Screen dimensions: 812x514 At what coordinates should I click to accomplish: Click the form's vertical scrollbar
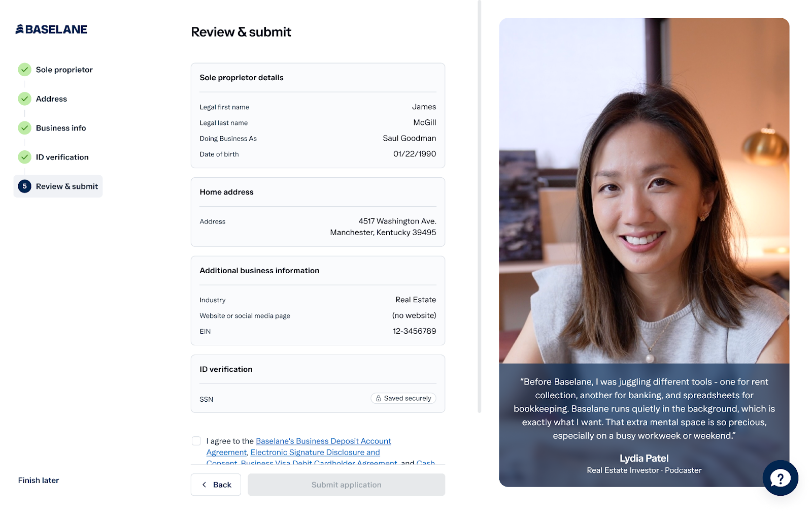tap(479, 206)
